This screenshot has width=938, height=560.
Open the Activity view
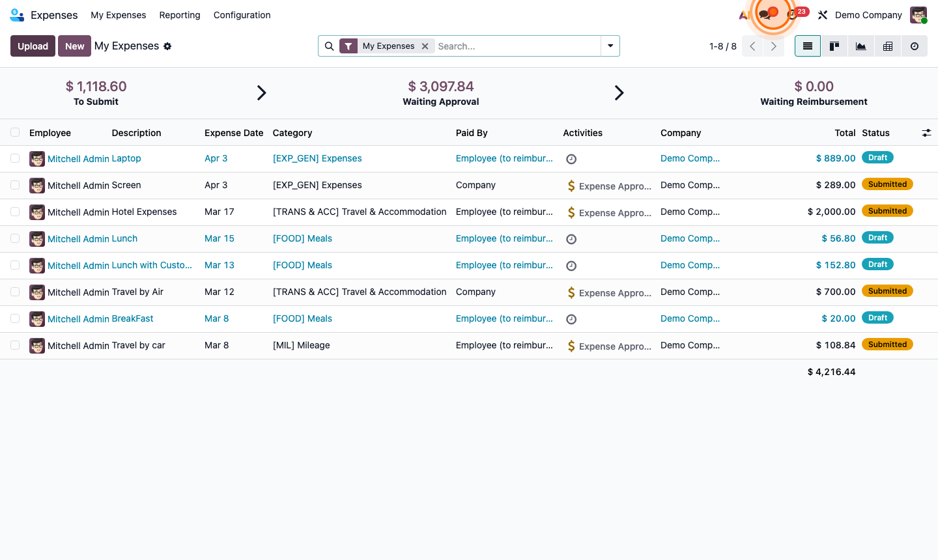[914, 46]
